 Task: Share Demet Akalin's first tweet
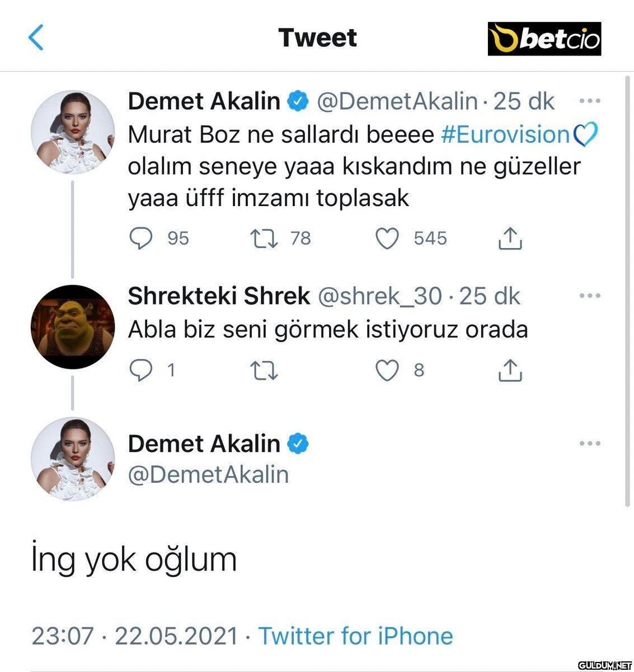[x=510, y=239]
